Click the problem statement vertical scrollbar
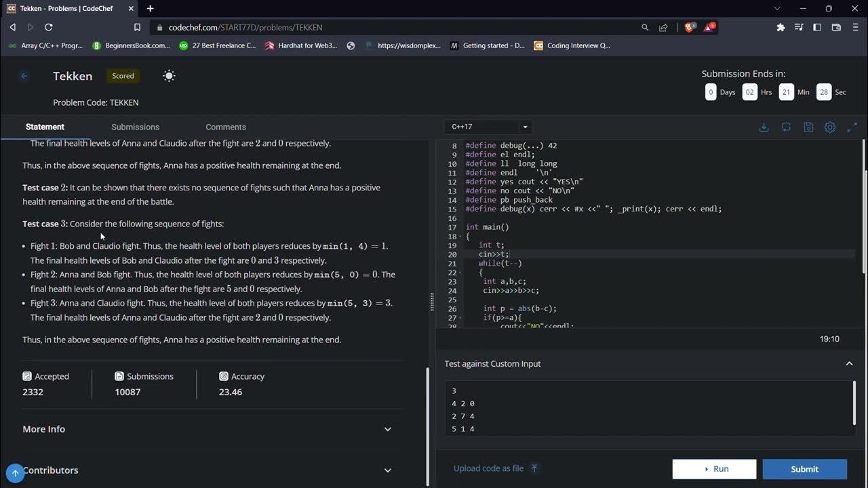The height and width of the screenshot is (488, 868). coord(427,426)
